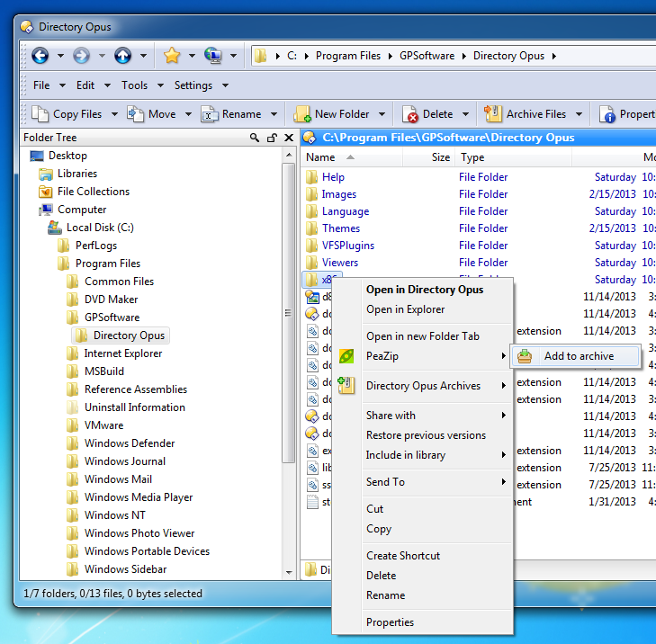Click the folder icon in the path bar
656x644 pixels.
pyautogui.click(x=261, y=56)
